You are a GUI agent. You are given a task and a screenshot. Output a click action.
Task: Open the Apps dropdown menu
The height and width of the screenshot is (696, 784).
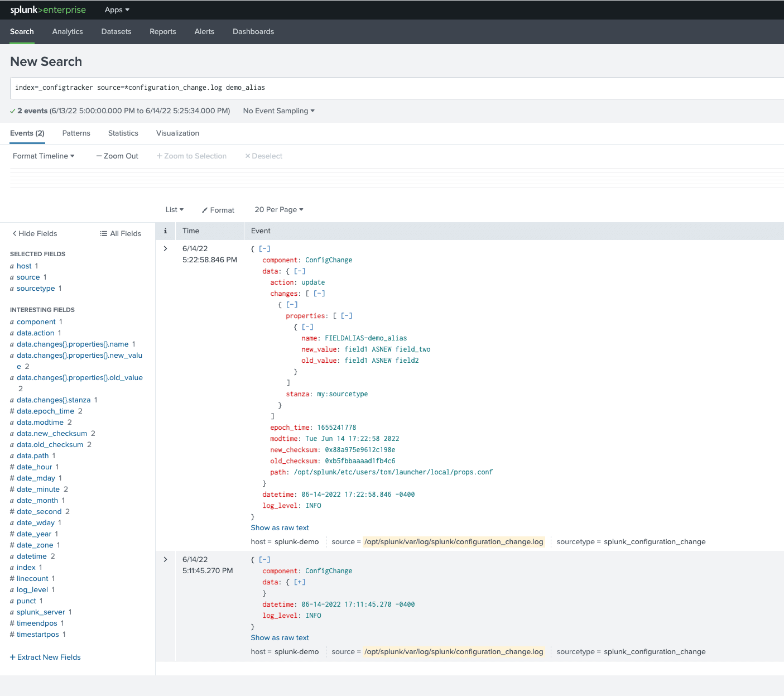coord(117,10)
